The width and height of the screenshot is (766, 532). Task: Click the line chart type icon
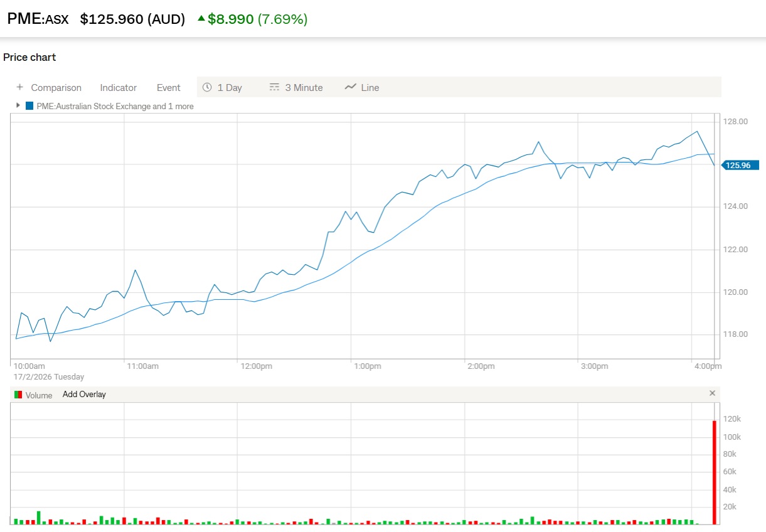pyautogui.click(x=351, y=87)
